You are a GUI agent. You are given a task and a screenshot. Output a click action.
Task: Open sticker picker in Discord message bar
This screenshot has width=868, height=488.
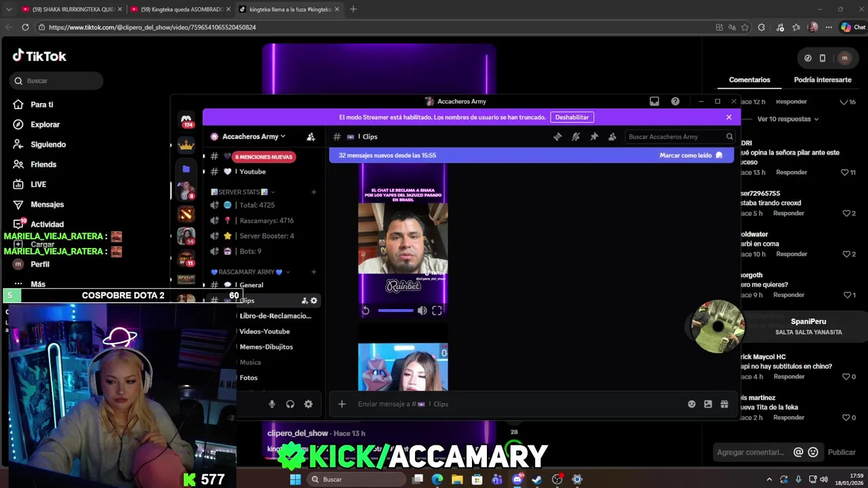pos(708,404)
